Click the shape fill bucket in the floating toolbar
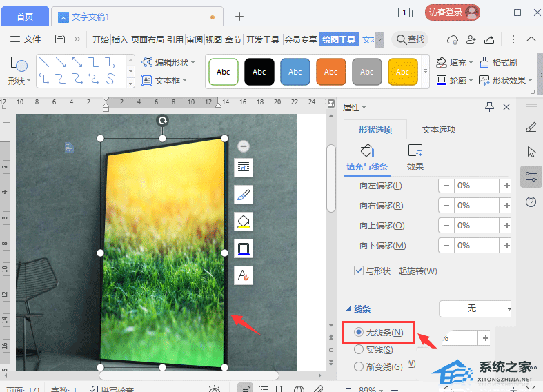Screen dimensions: 543x392 (244, 221)
